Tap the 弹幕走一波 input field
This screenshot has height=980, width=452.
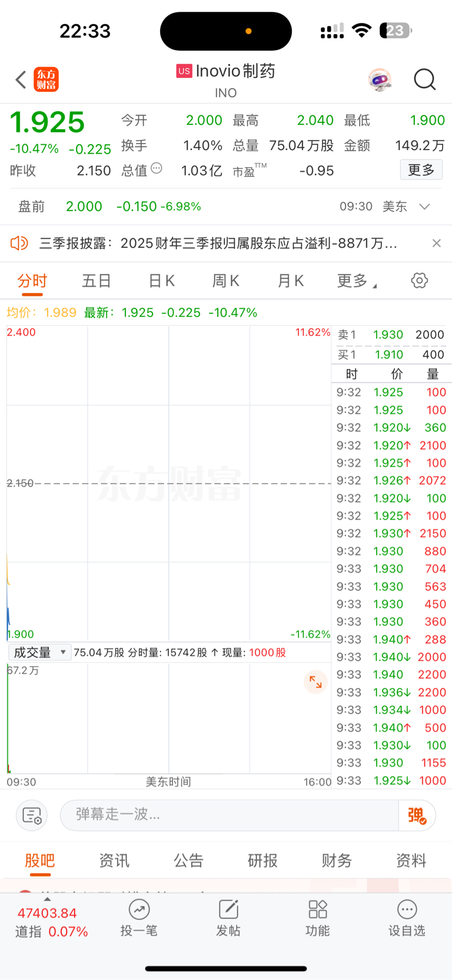[230, 815]
